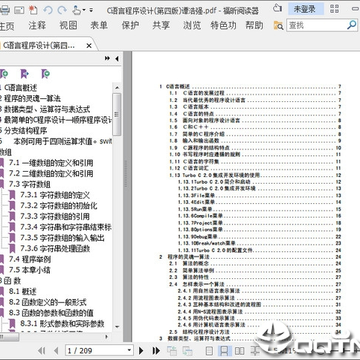Click the folder search icon beside search box
This screenshot has height=360, width=360.
278,25
